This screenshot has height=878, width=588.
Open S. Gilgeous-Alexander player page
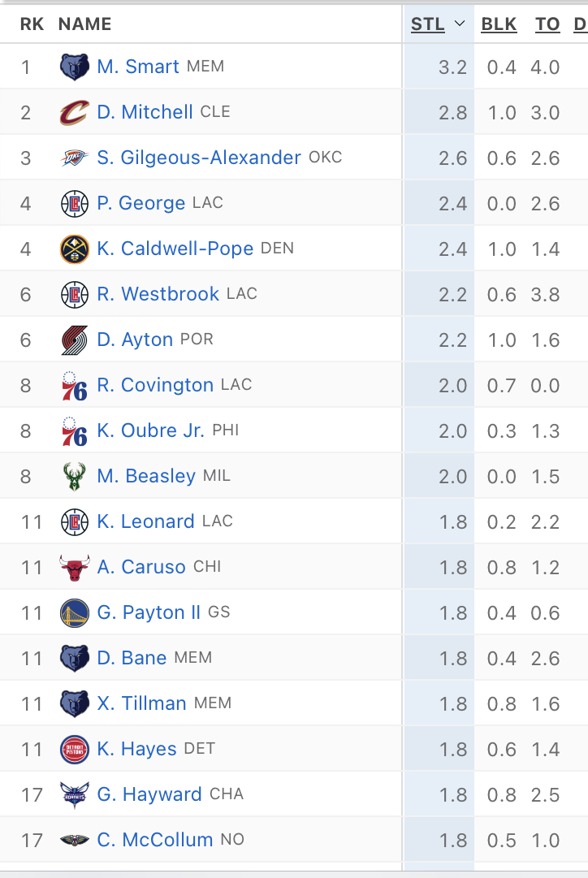[x=199, y=158]
